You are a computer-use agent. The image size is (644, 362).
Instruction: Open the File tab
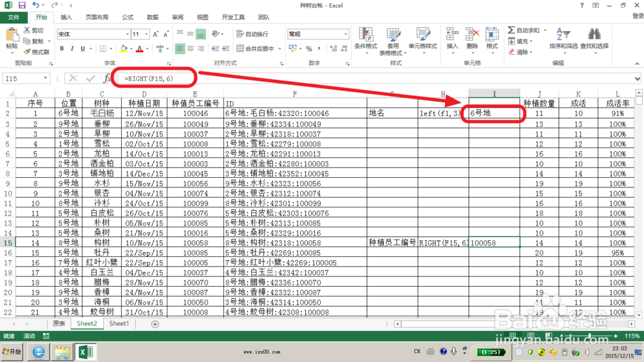point(14,17)
